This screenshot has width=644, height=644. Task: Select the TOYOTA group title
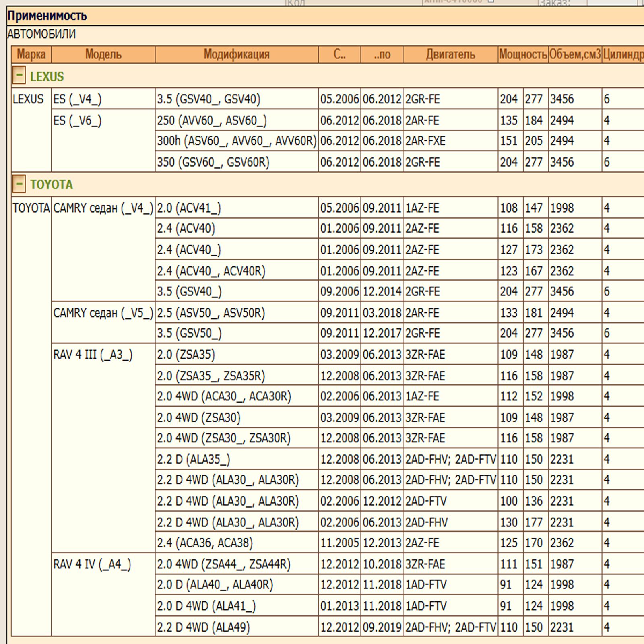point(51,184)
